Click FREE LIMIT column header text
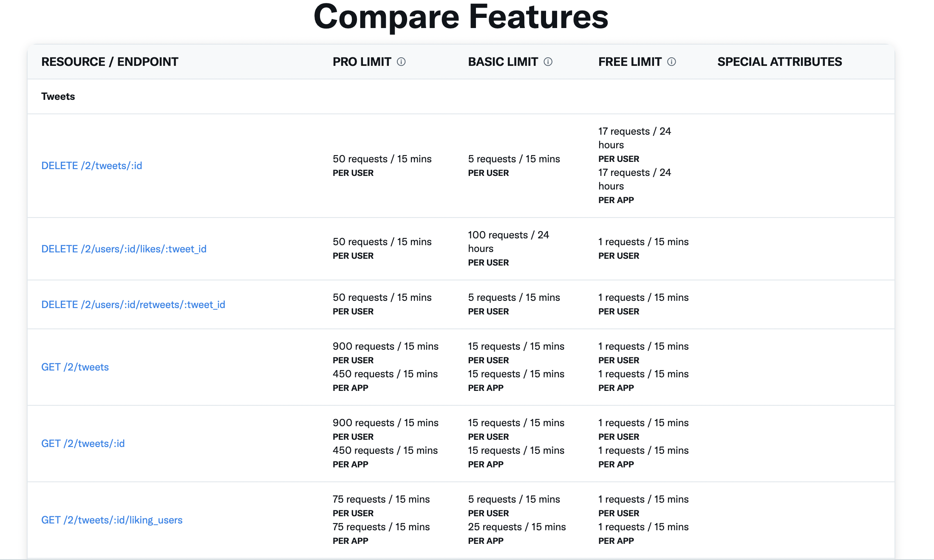 [630, 62]
